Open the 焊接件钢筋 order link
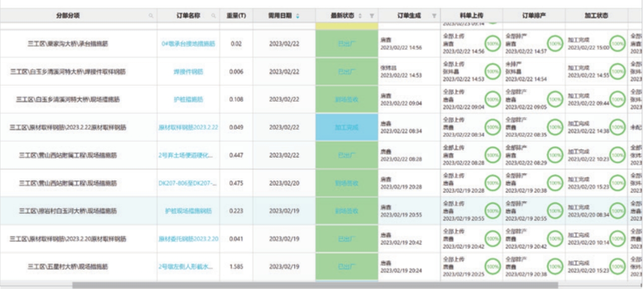The width and height of the screenshot is (644, 289). [188, 72]
